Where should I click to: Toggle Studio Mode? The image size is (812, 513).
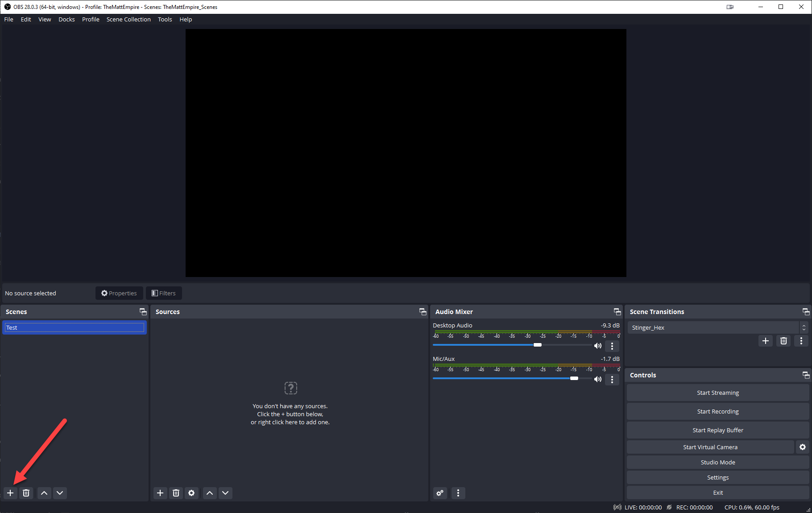[717, 462]
